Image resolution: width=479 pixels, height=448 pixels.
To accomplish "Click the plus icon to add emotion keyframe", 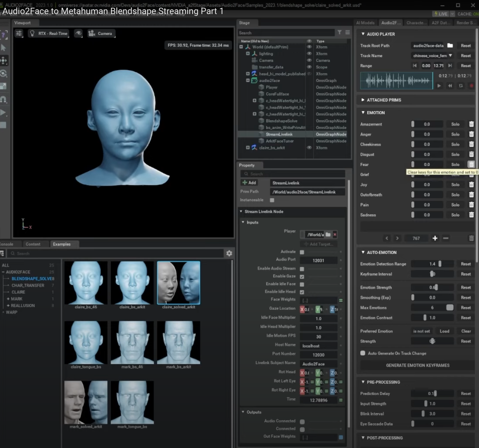I will (435, 238).
